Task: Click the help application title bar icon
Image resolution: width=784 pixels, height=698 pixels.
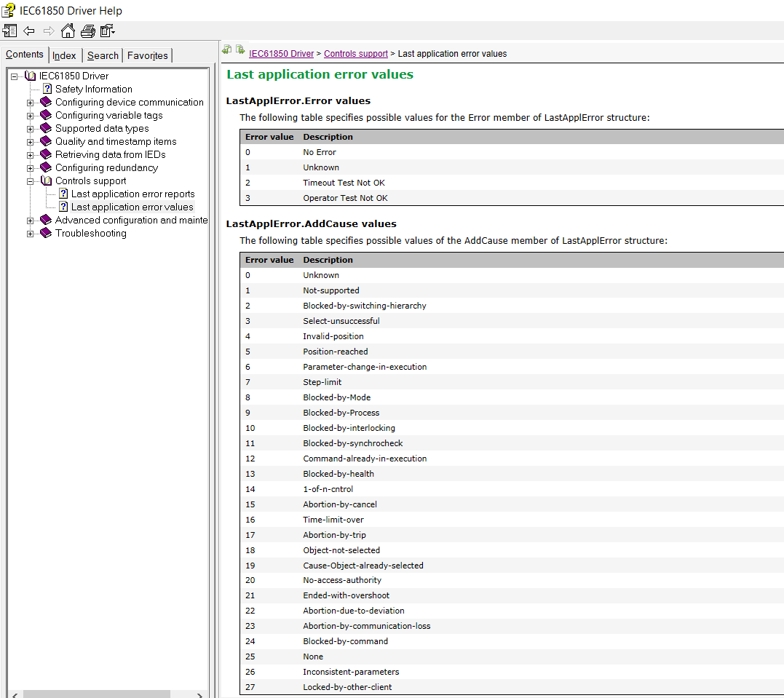Action: point(9,10)
